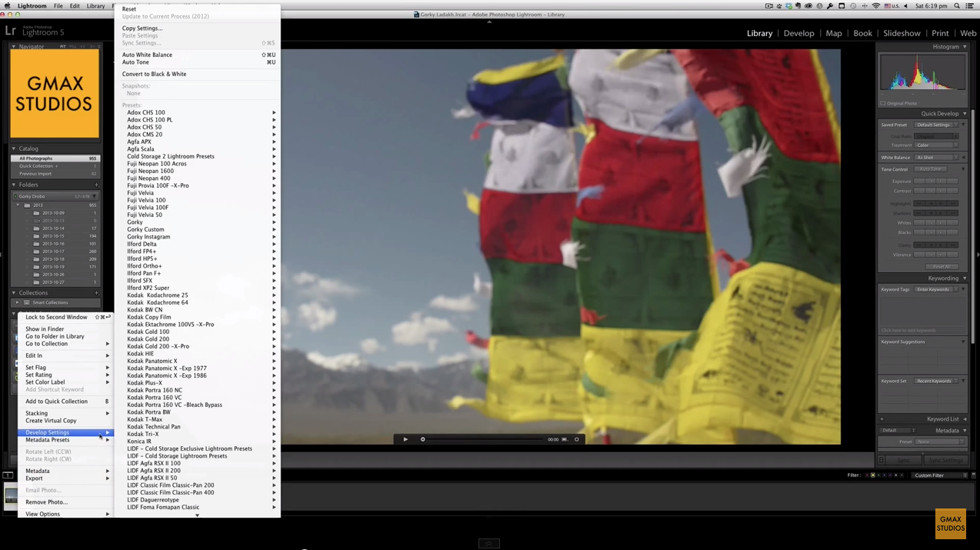Image resolution: width=980 pixels, height=550 pixels.
Task: Click the Spotlight search icon in menu bar
Action: tap(957, 5)
